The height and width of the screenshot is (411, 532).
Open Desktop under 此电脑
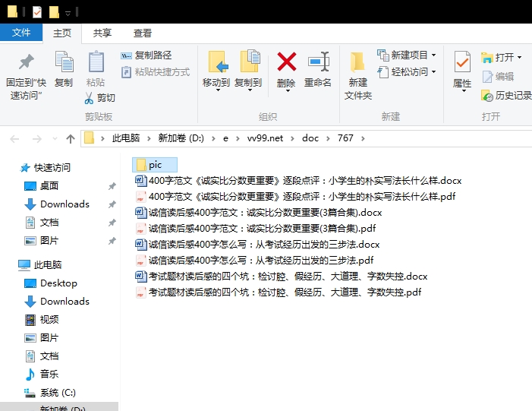point(51,283)
